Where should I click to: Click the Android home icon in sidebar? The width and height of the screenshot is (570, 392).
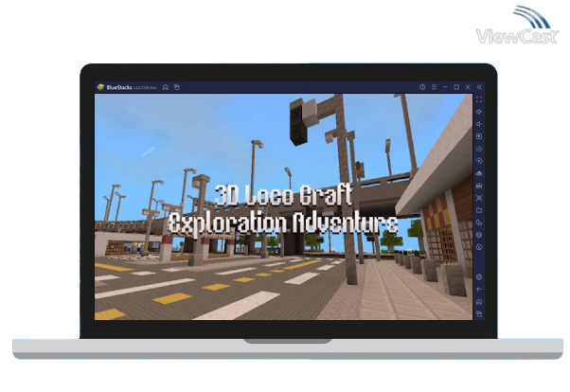point(479,302)
